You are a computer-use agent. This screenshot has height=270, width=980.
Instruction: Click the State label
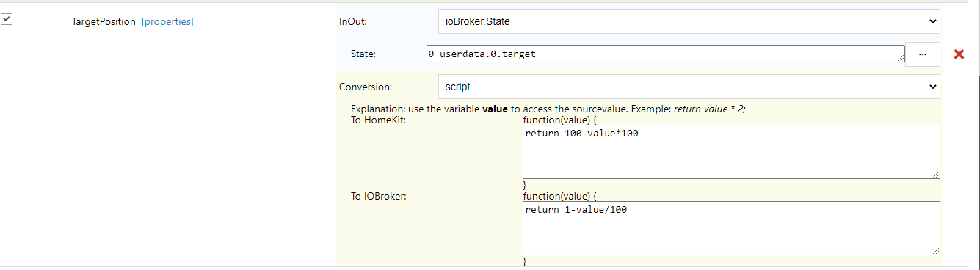[x=363, y=54]
